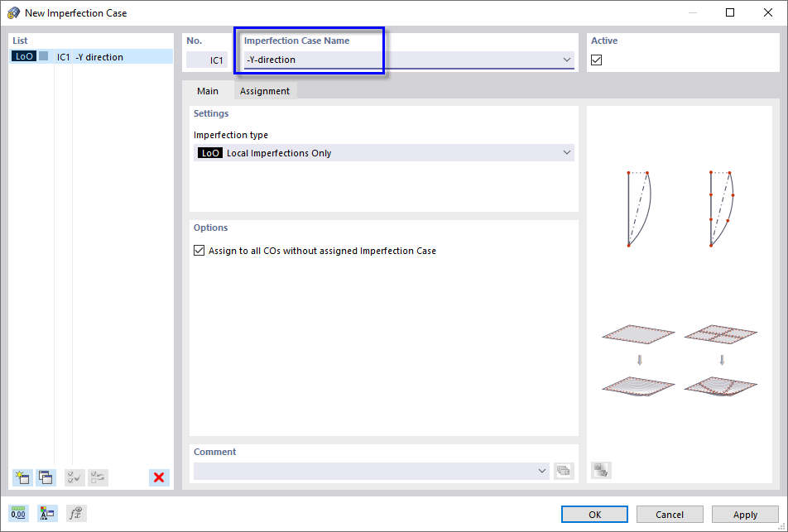Click Cancel to discard changes
This screenshot has height=532, width=788.
tap(669, 514)
